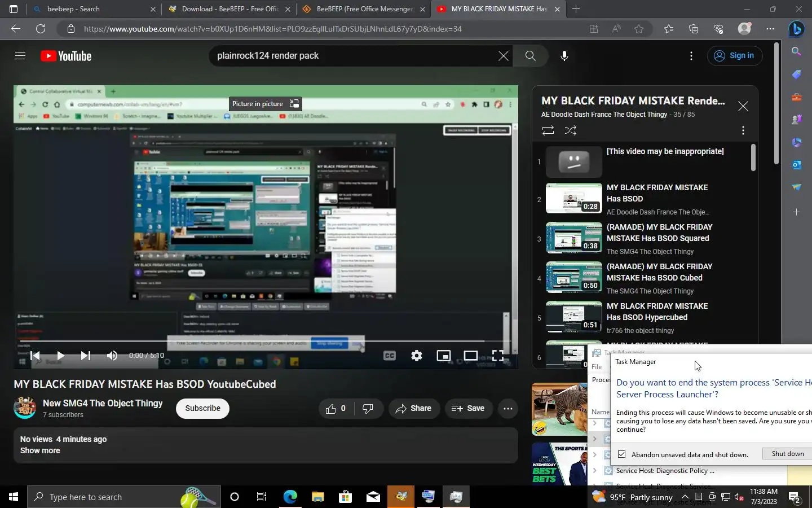Open Edge Collections
This screenshot has height=508, width=812.
click(x=694, y=29)
